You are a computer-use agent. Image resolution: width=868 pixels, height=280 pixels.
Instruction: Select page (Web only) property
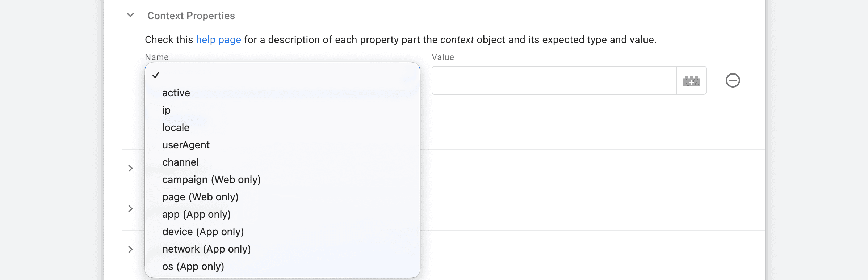(200, 197)
